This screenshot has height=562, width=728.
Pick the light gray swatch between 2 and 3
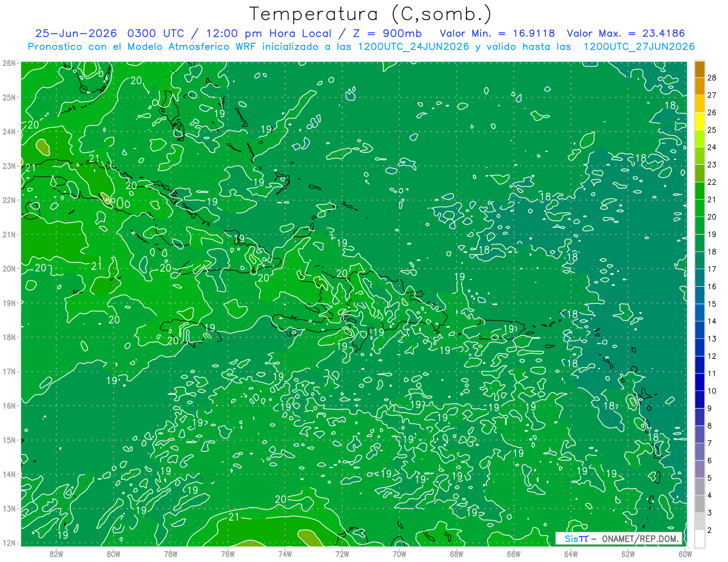tap(699, 521)
